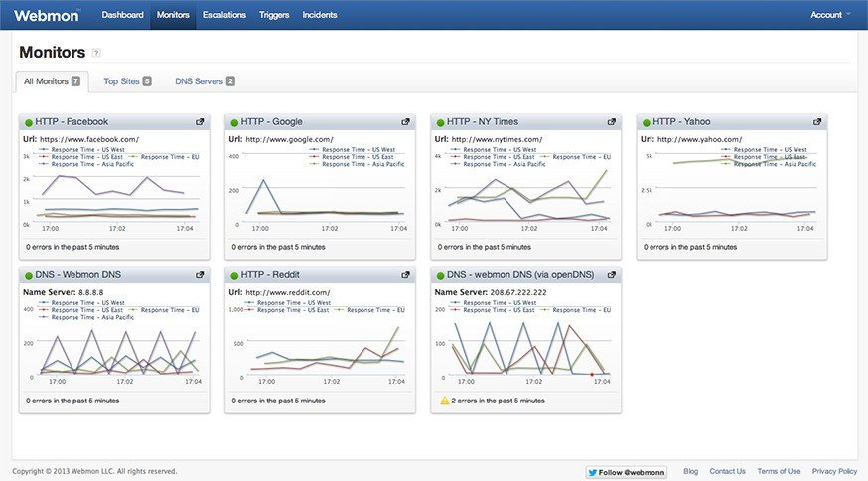Click the green status dot for Reddit
This screenshot has width=868, height=481.
(234, 276)
